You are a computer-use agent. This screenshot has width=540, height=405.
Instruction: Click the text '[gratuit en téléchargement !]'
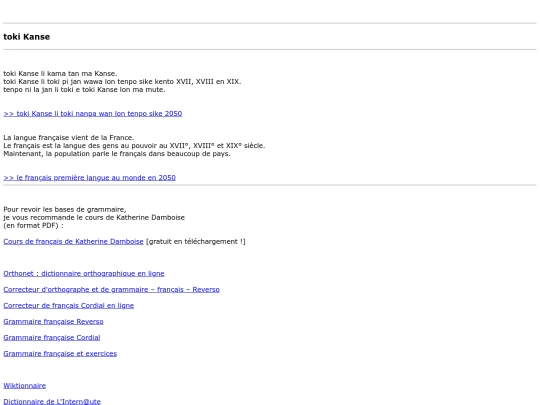[x=196, y=241]
